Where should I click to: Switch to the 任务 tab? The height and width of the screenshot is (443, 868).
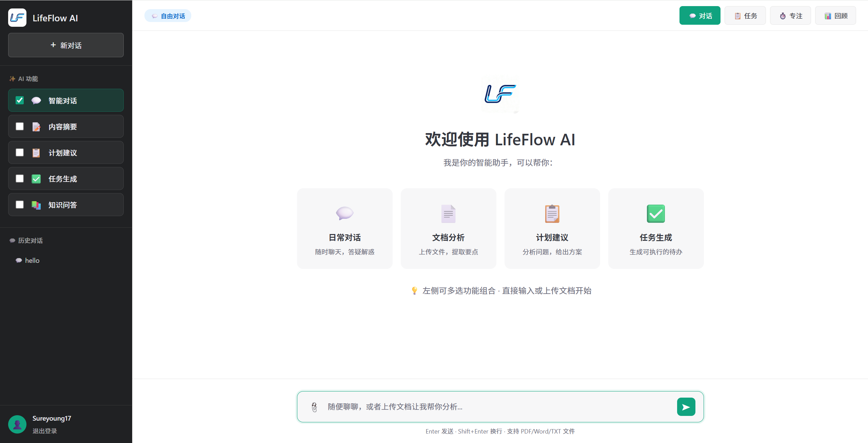point(745,16)
